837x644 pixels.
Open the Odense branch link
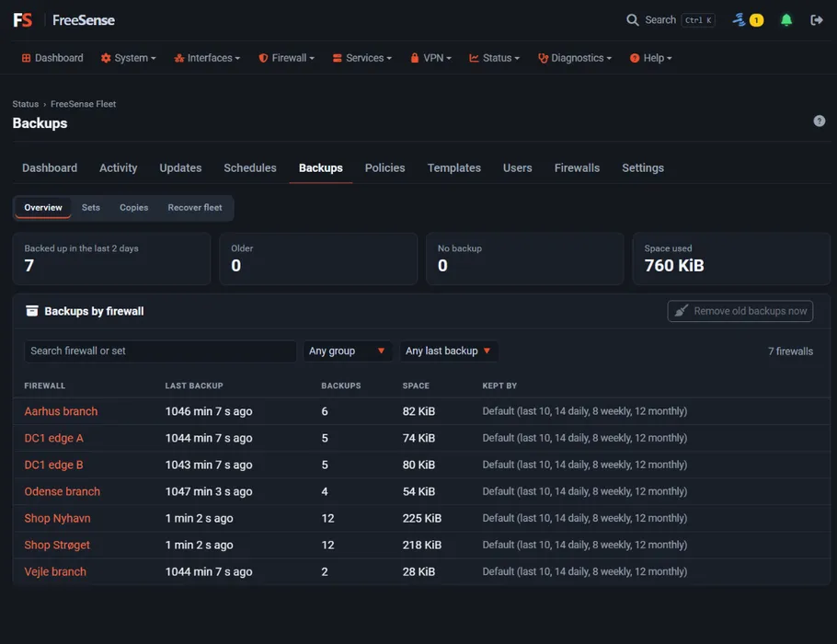click(62, 491)
